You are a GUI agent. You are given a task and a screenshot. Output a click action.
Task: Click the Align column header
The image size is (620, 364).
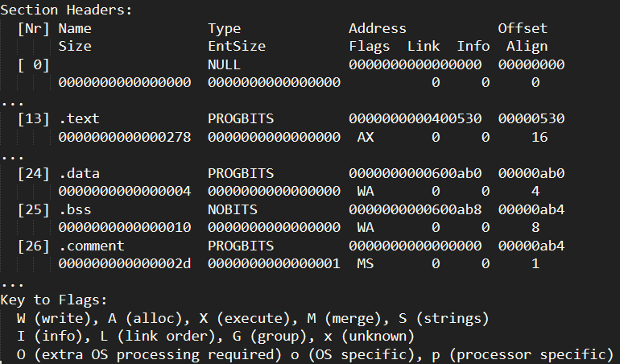[x=527, y=46]
